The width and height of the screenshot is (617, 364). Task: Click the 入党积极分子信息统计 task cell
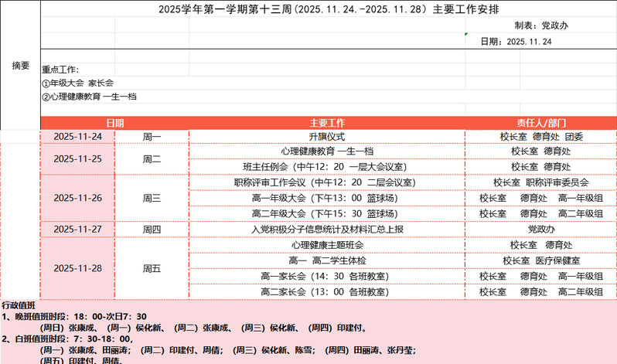coord(326,230)
